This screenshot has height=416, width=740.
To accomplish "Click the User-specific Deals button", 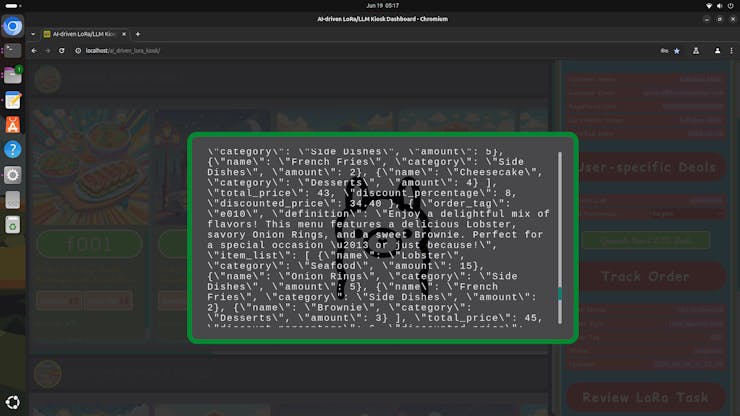I will coord(646,167).
